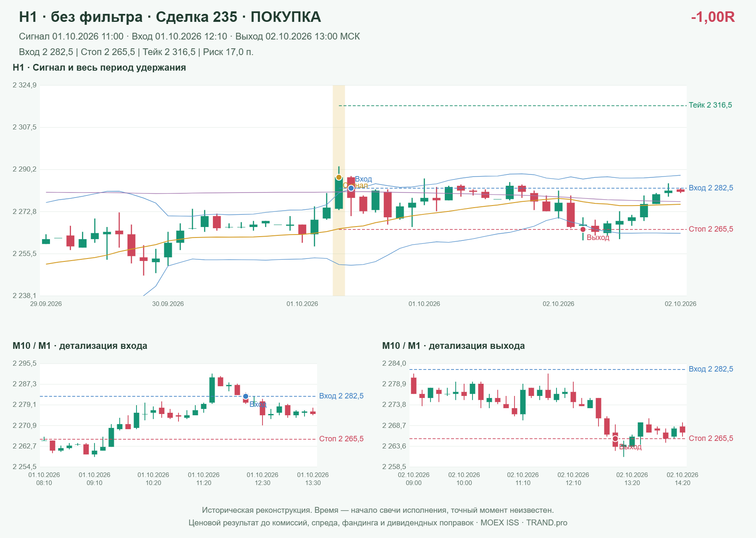Click the 2 284,0 value on exit chart axis
Viewport: 756px width, 538px height.
394,364
